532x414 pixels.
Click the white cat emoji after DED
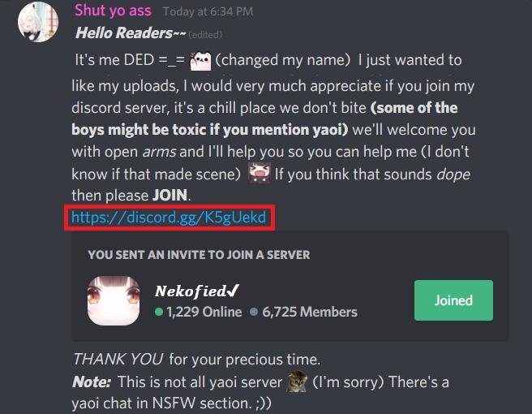pos(200,61)
